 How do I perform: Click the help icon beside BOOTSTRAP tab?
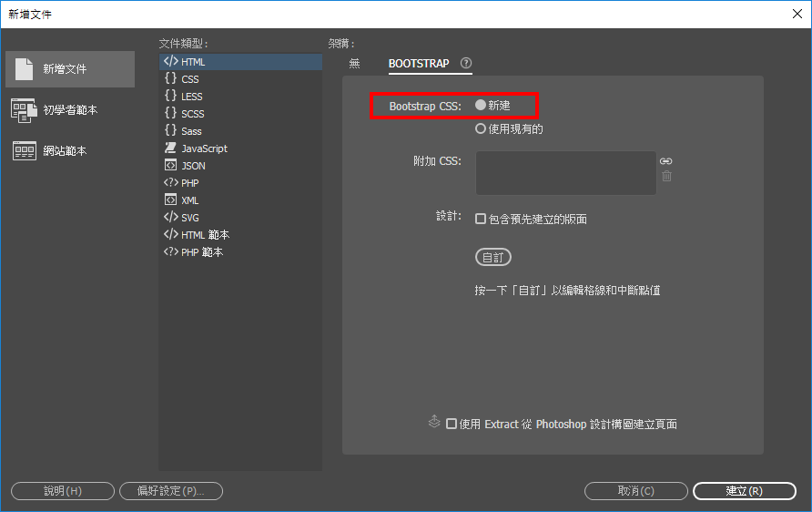466,64
